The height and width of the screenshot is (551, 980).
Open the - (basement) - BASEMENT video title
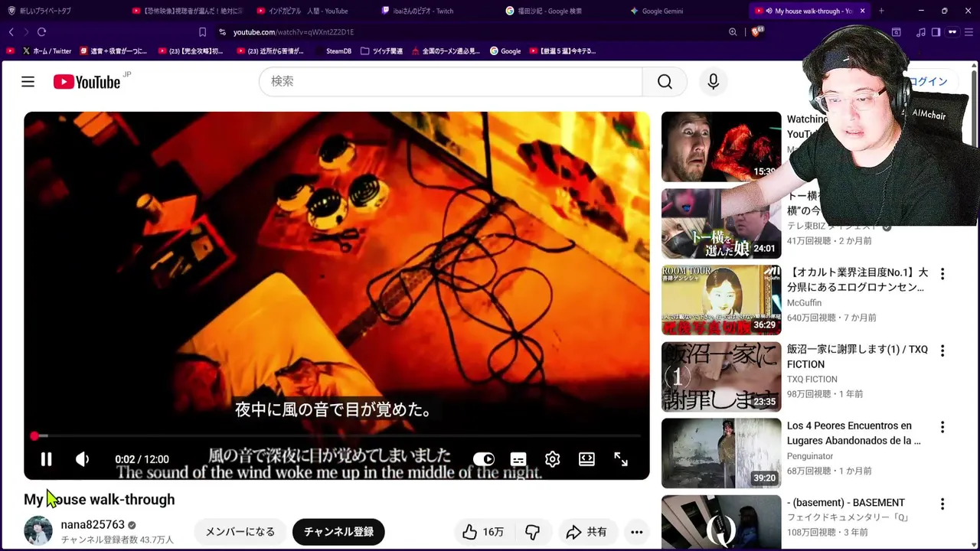coord(846,503)
